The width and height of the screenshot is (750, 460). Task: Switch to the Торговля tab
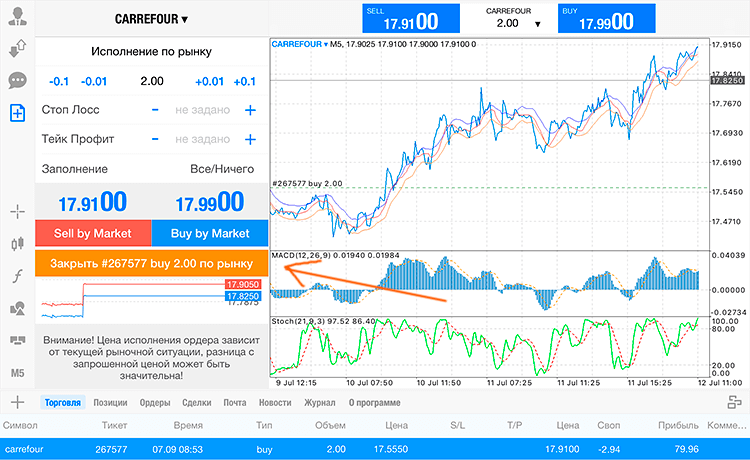(x=63, y=403)
